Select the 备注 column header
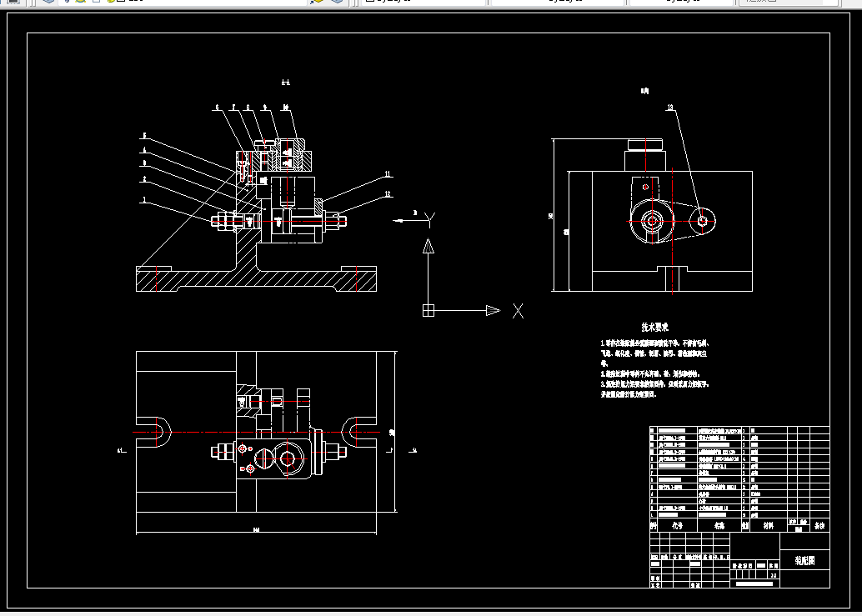Viewport: 862px width, 616px height. point(819,525)
